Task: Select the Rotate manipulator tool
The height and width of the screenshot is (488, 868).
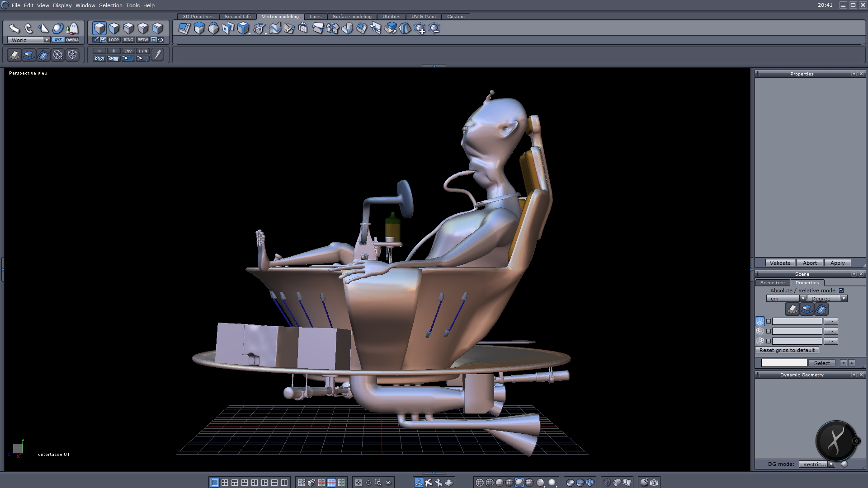Action: coord(29,29)
